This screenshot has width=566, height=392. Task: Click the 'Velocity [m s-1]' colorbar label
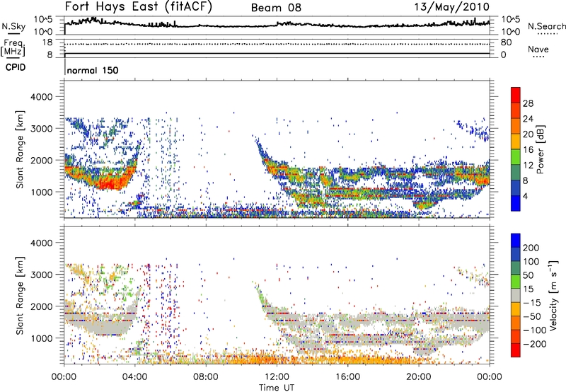(554, 295)
